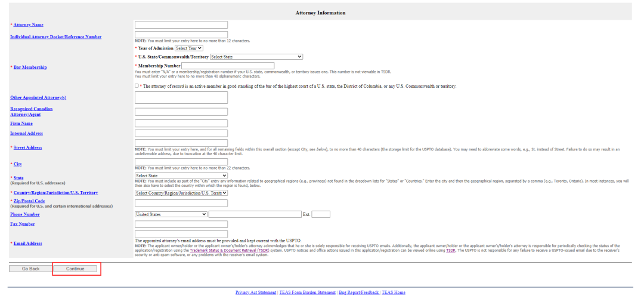
Task: Focus the phone Ext. input field
Action: 321,214
